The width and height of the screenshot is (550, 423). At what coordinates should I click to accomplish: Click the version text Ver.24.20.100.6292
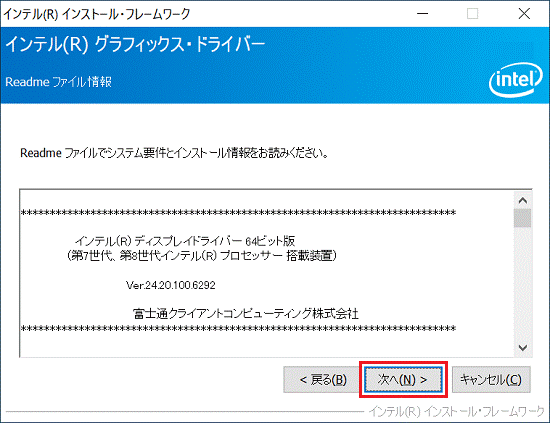pos(171,285)
